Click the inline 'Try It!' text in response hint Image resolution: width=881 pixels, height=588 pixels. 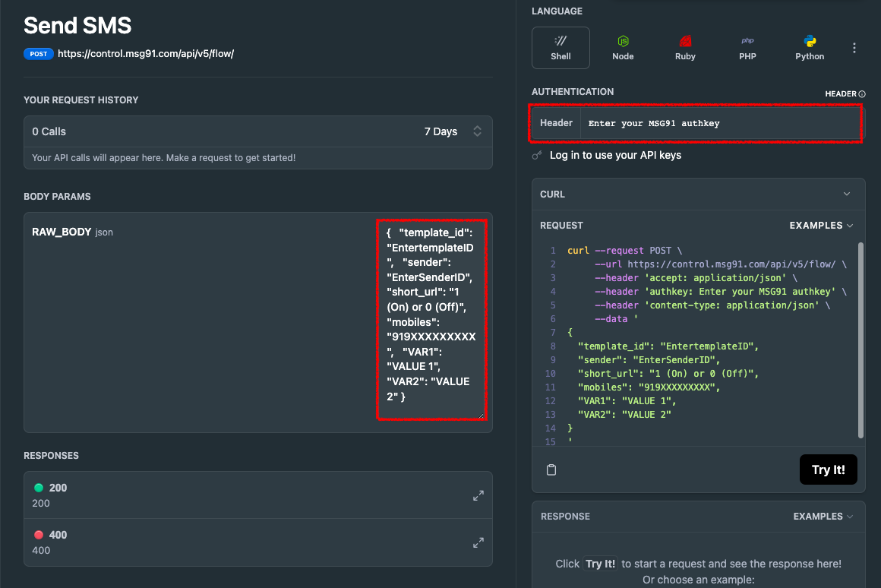pyautogui.click(x=600, y=564)
